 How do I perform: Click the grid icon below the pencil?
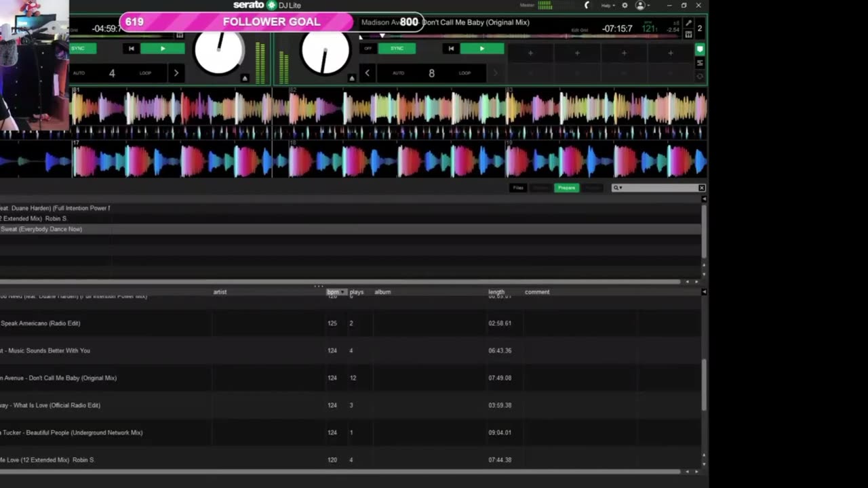pos(688,35)
